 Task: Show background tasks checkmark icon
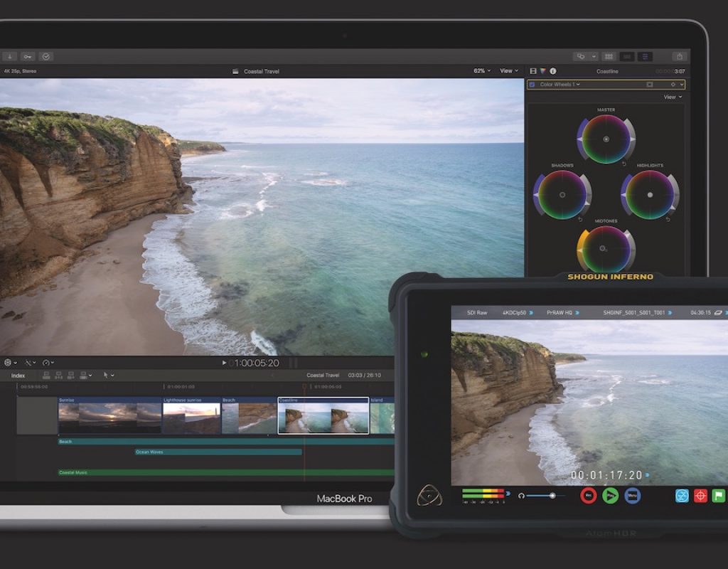46,57
